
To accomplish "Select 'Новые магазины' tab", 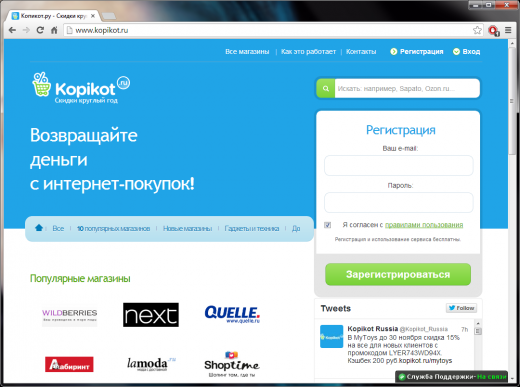I will tap(187, 228).
